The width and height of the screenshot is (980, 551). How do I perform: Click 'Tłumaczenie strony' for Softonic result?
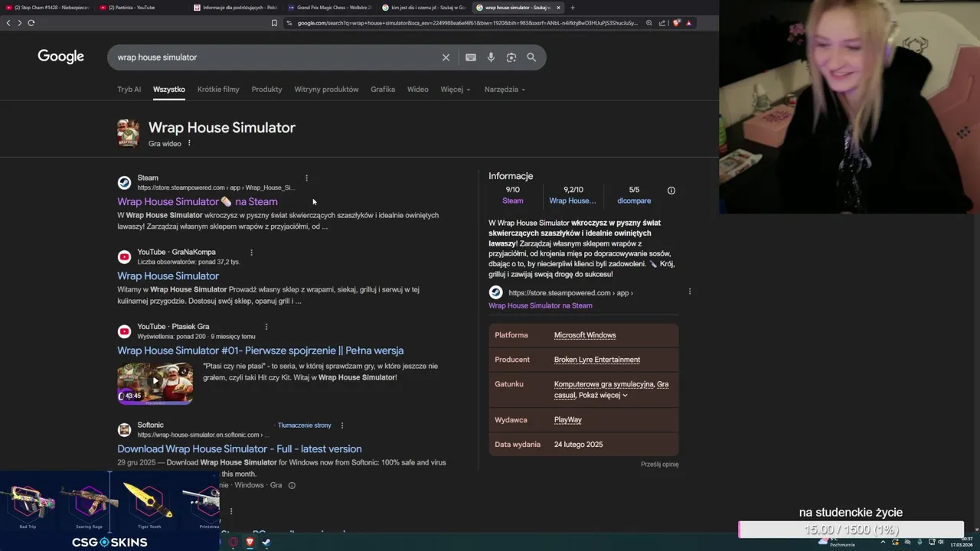305,425
